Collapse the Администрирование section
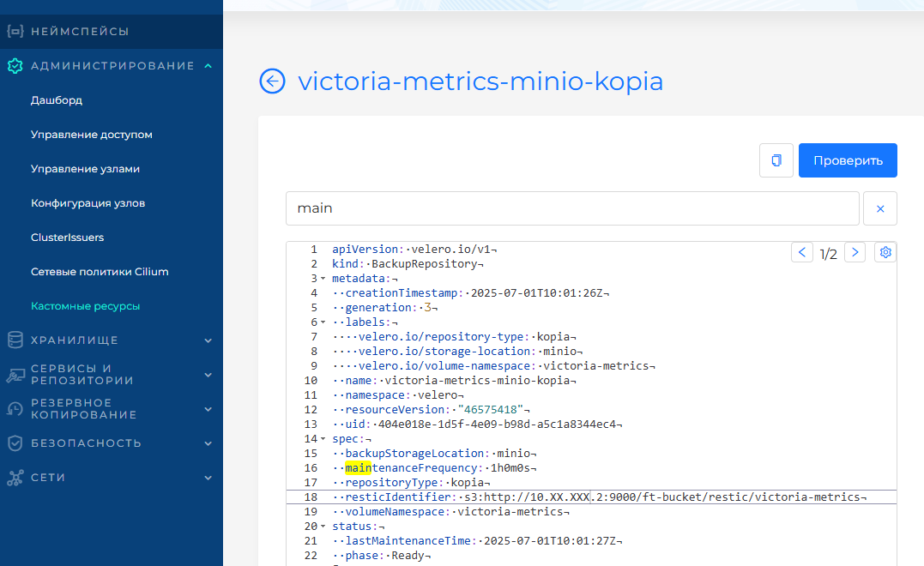 pyautogui.click(x=208, y=66)
